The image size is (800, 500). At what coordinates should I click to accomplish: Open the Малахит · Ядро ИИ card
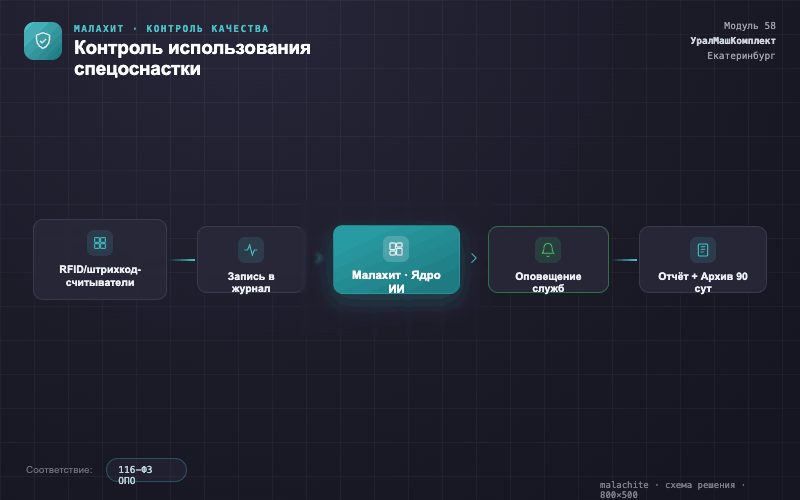tap(396, 260)
